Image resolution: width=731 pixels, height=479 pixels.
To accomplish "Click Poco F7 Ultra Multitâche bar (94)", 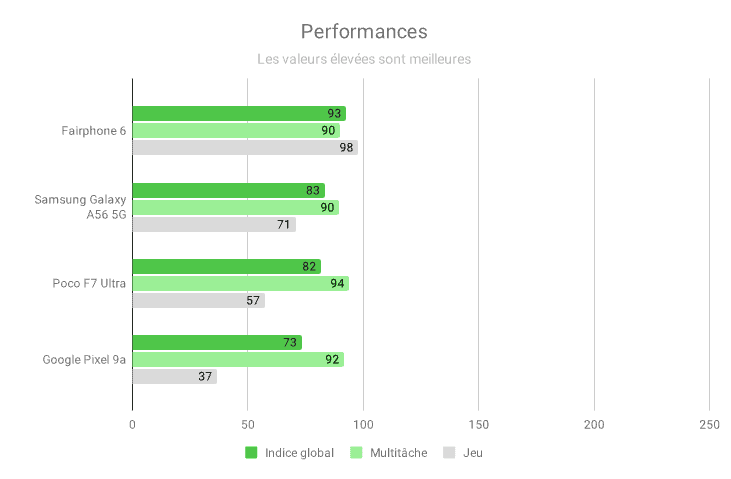I will [240, 283].
